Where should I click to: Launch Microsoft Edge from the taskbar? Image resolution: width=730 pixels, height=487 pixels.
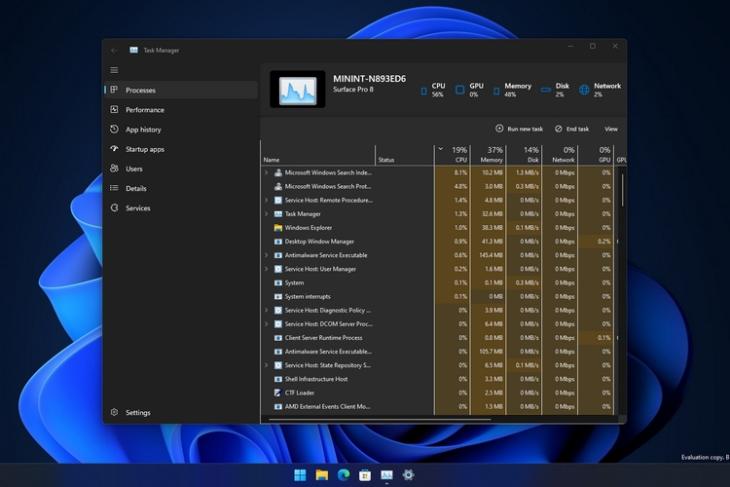(344, 475)
